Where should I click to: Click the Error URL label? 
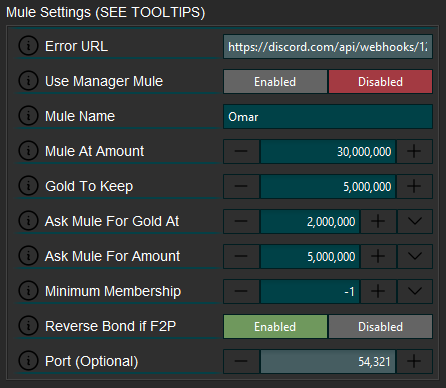pos(76,46)
